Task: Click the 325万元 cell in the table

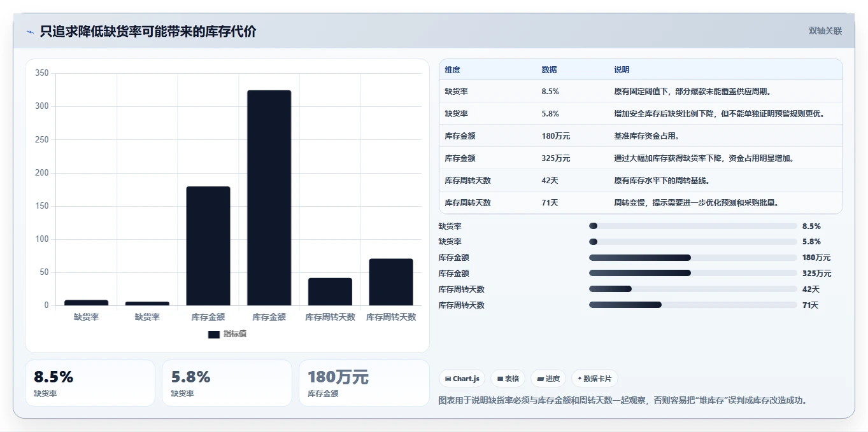Action: [556, 158]
